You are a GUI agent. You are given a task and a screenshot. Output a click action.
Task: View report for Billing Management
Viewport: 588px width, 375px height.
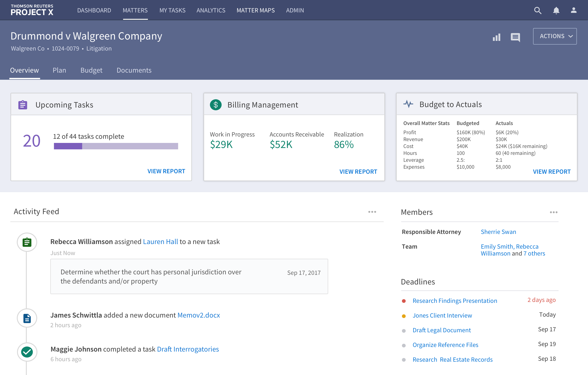click(358, 172)
